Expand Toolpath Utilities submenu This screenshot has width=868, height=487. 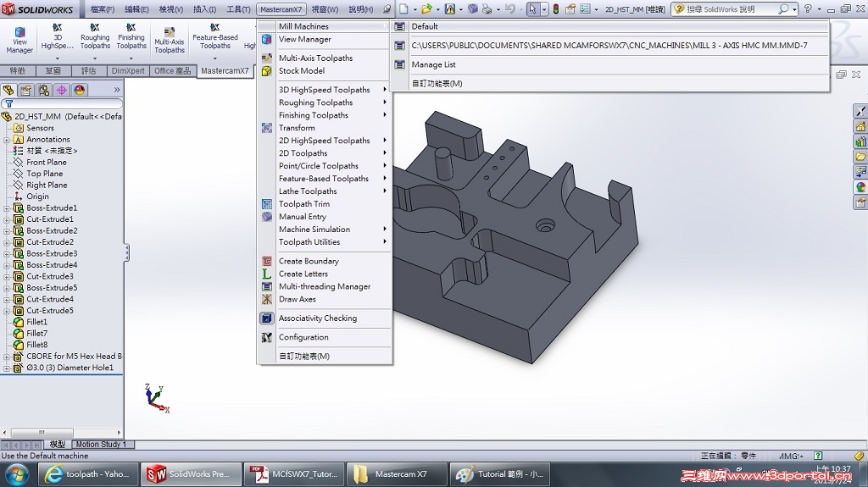(x=325, y=242)
